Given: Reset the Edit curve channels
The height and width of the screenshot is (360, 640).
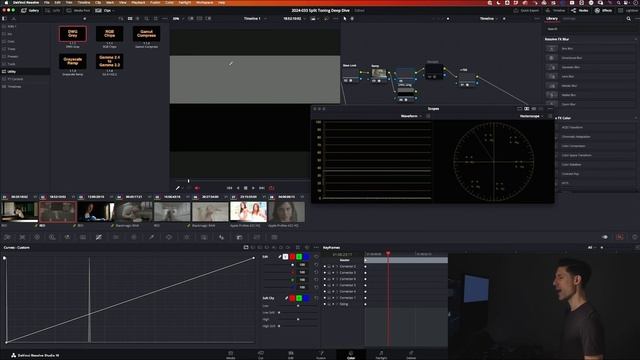Looking at the screenshot, I should click(316, 257).
